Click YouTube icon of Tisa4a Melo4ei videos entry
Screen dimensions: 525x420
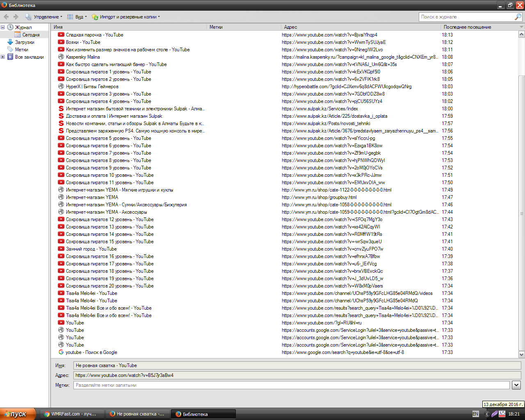click(61, 293)
